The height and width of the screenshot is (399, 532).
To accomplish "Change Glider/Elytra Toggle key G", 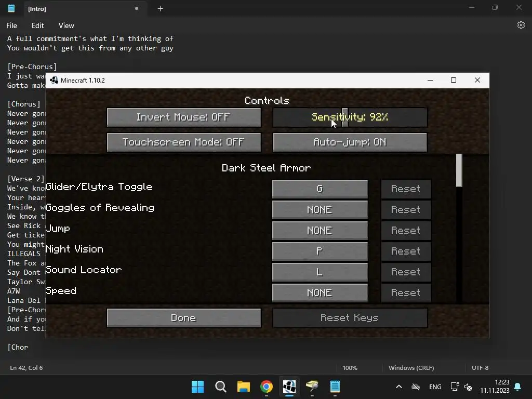I will point(320,189).
